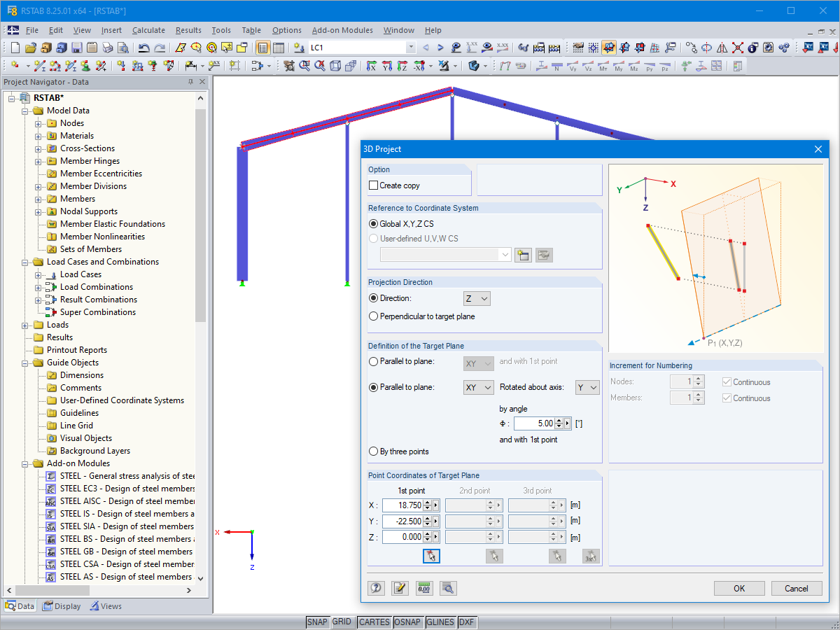The height and width of the screenshot is (630, 840).
Task: Pick the 1st point graphically with the cursor icon
Action: pyautogui.click(x=431, y=556)
